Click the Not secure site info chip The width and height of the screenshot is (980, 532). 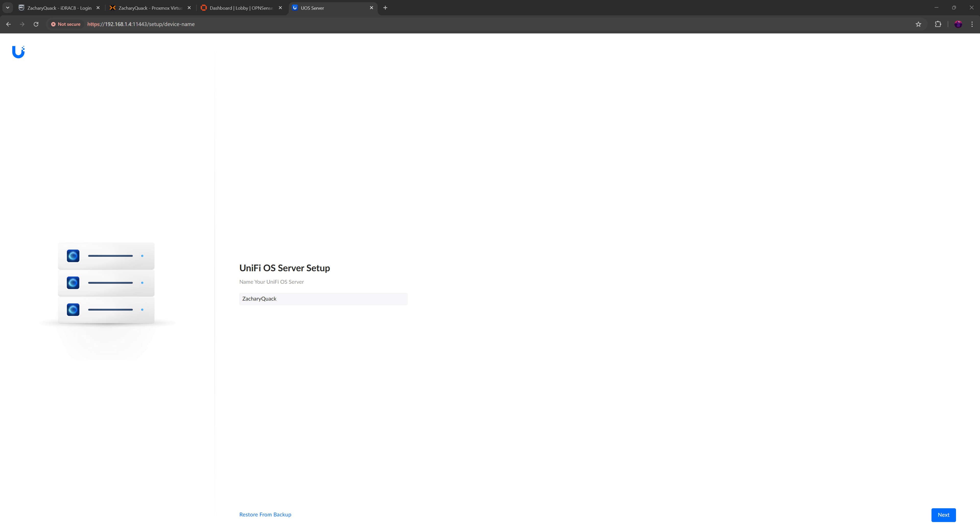tap(66, 24)
